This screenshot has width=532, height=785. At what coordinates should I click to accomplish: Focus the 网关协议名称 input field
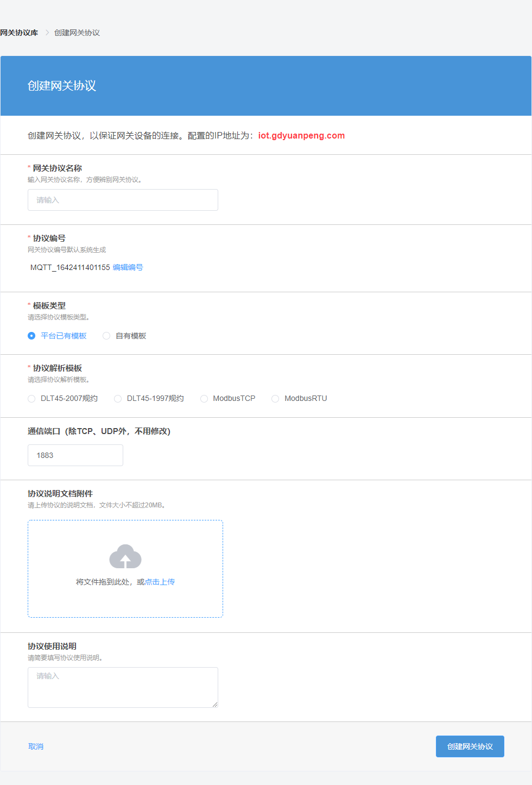[123, 200]
